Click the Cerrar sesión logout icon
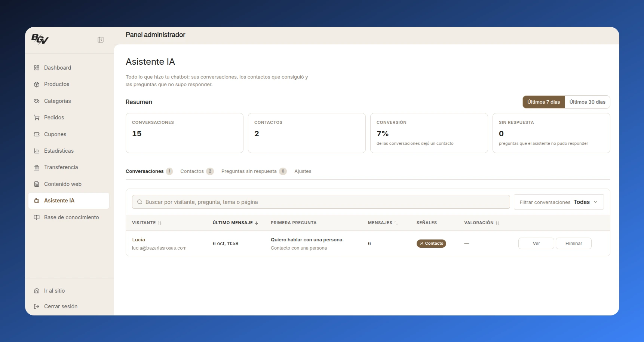This screenshot has height=342, width=644. [37, 306]
